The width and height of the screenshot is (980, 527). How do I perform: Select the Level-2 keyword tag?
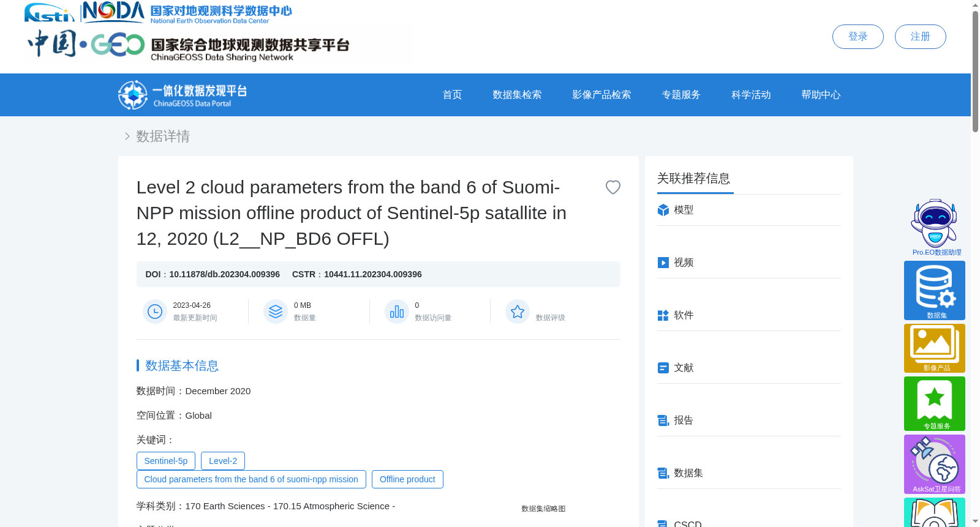coord(223,461)
